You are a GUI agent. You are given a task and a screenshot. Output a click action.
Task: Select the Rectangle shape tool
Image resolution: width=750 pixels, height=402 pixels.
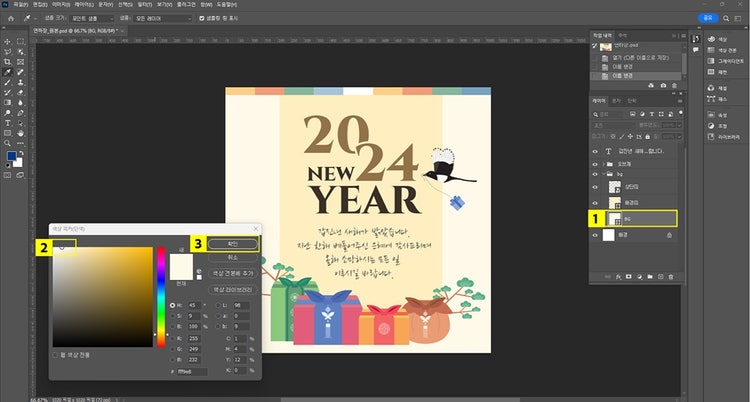[8, 133]
